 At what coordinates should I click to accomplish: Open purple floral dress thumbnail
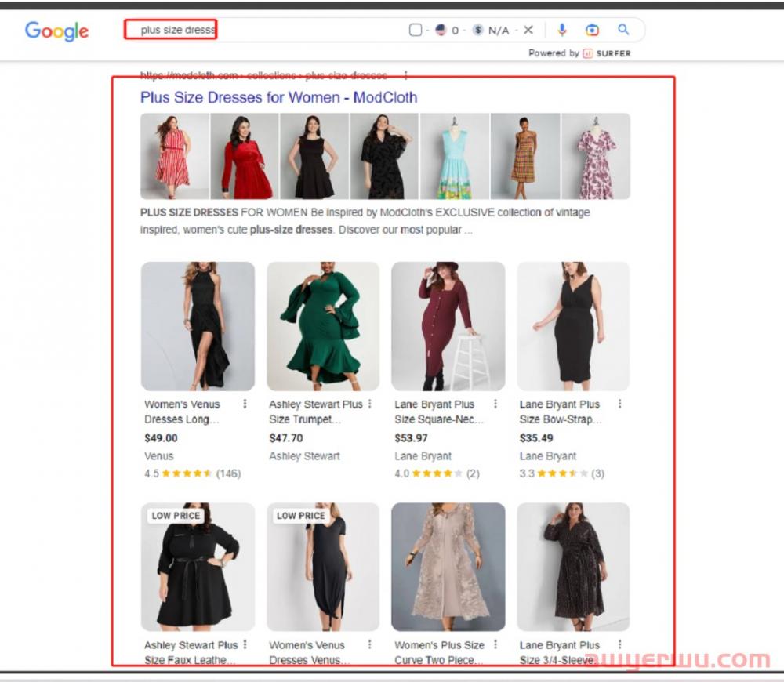point(596,156)
